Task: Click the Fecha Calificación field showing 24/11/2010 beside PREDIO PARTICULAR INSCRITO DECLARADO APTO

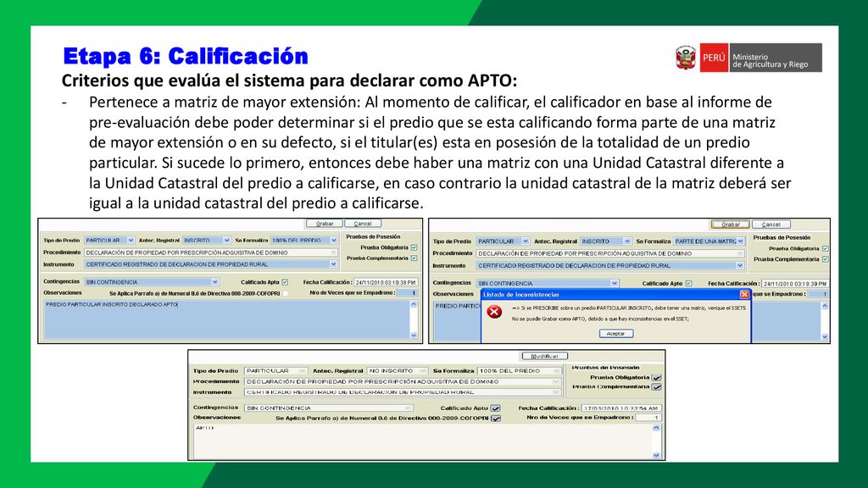Action: tap(386, 282)
